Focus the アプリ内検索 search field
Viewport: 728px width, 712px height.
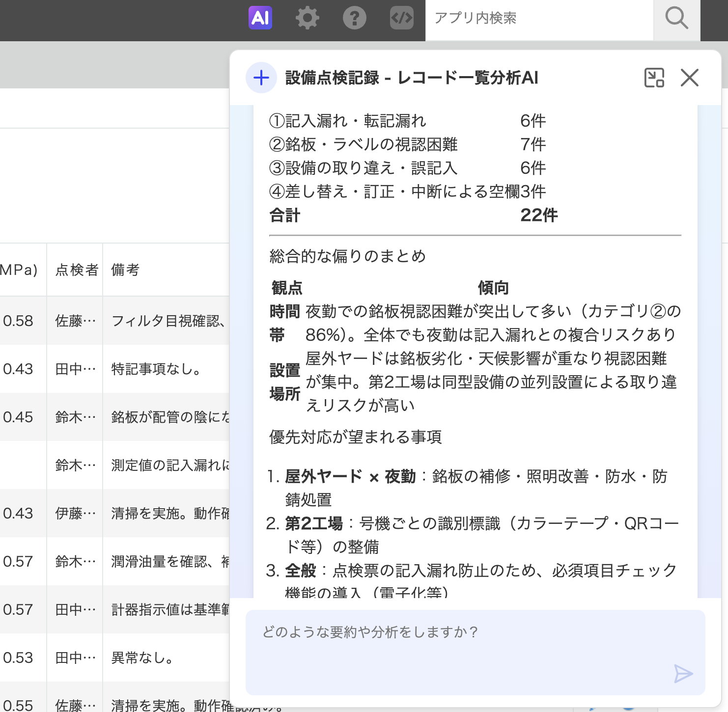pyautogui.click(x=539, y=19)
